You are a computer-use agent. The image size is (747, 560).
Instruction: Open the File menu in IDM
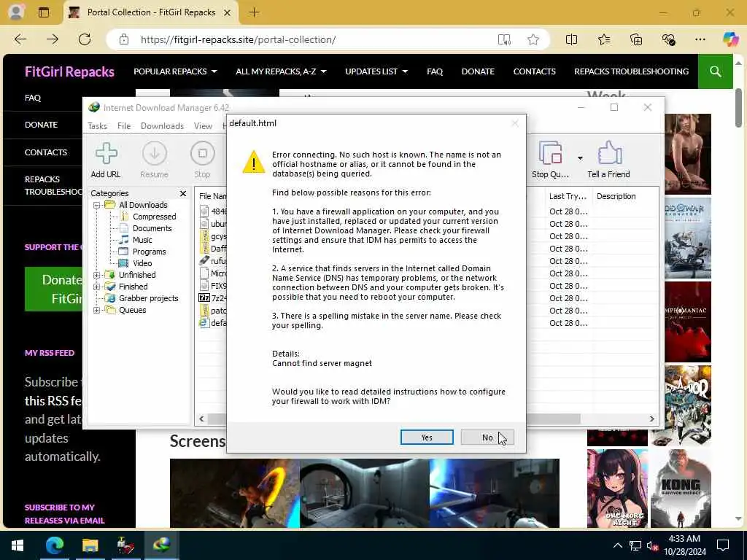[124, 125]
